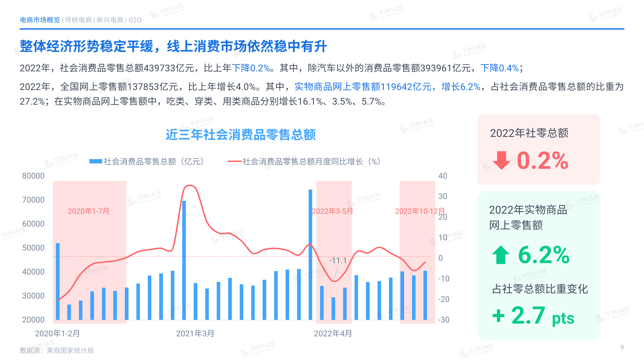Select the 传统电商 section tab

tap(78, 20)
